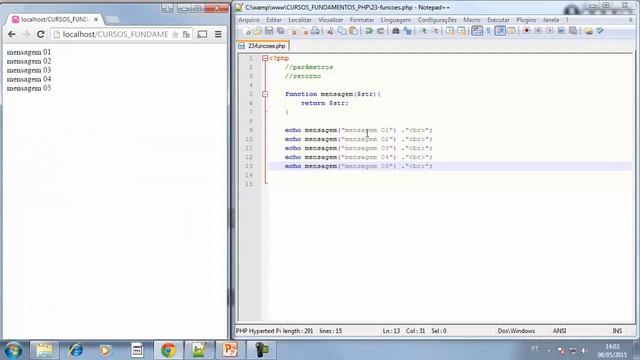Open the Configurações menu
Image resolution: width=640 pixels, height=360 pixels.
pos(437,20)
